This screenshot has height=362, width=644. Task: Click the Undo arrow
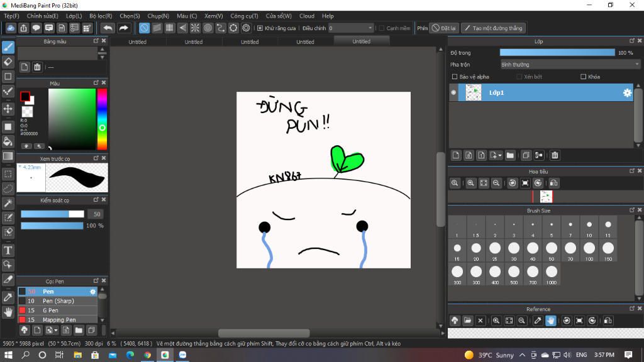coord(108,28)
